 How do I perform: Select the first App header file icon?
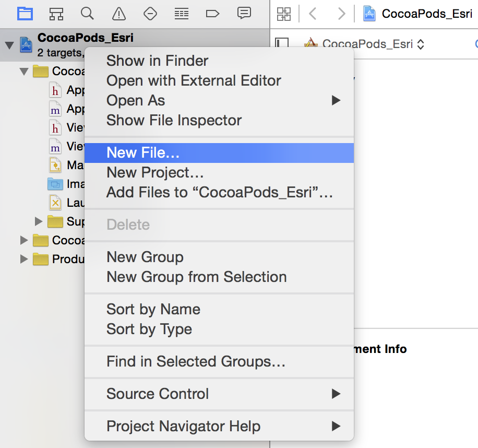tap(55, 90)
